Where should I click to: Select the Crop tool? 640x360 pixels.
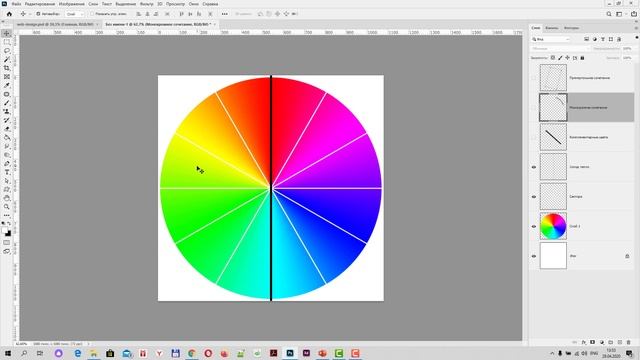[x=7, y=68]
